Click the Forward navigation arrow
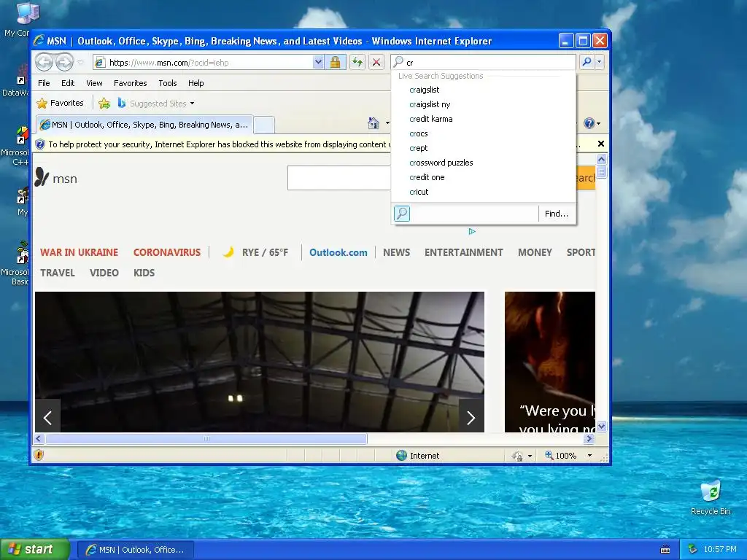The width and height of the screenshot is (747, 560). [65, 62]
